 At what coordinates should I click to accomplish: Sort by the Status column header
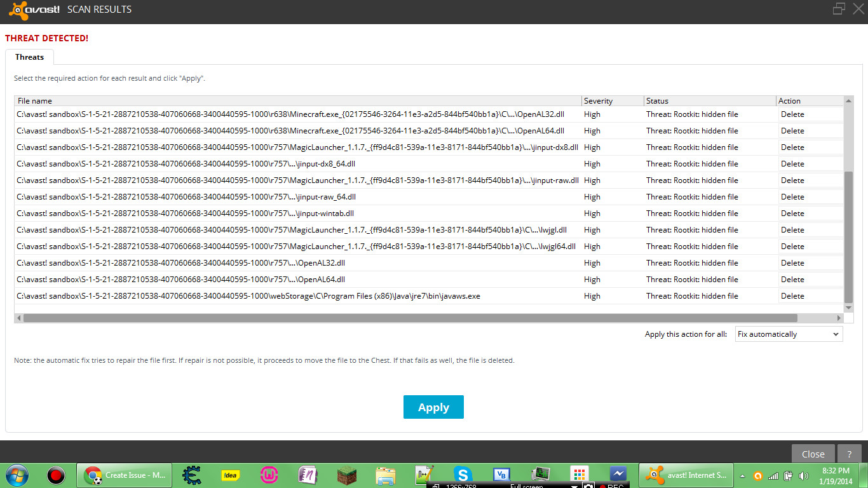[x=710, y=101]
